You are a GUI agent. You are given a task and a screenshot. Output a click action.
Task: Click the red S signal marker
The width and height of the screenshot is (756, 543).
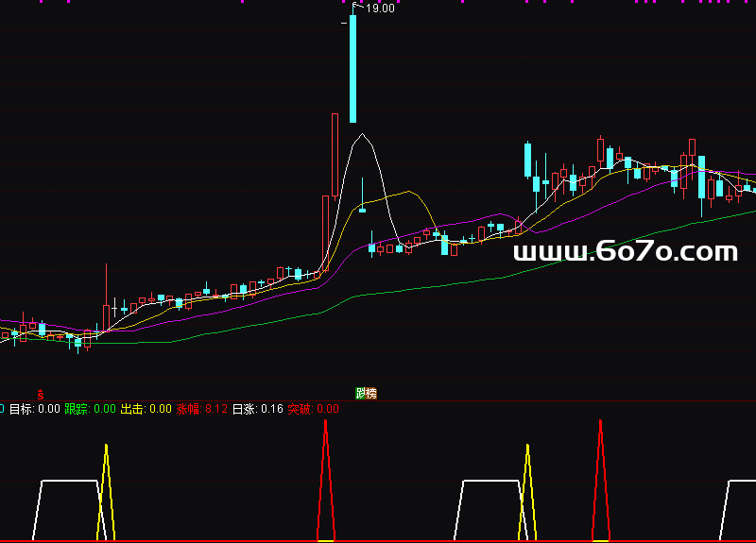pos(40,393)
